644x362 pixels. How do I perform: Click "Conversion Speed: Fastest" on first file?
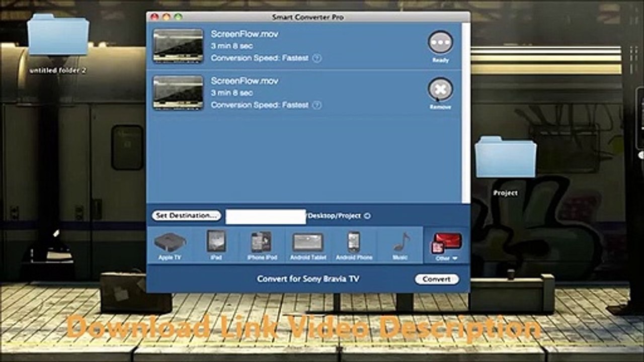point(260,58)
